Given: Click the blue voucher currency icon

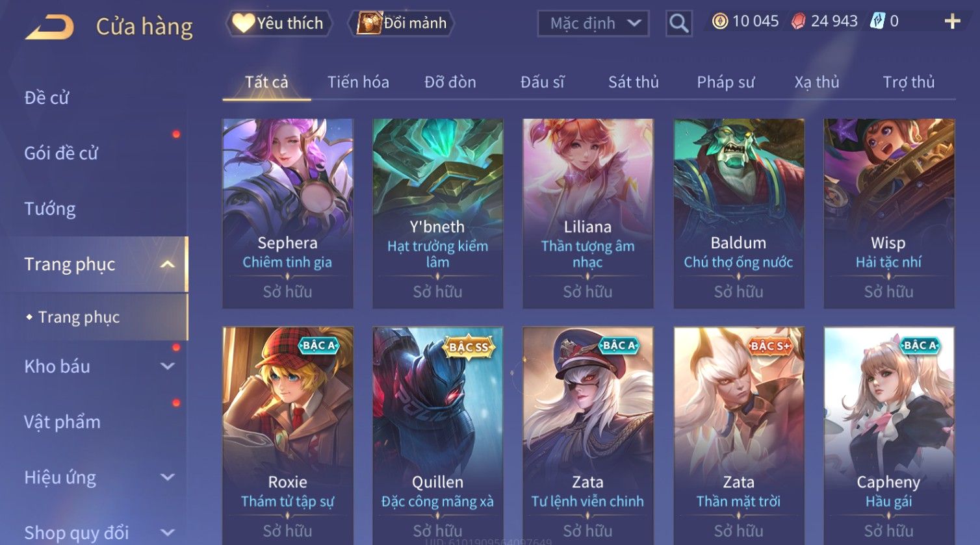Looking at the screenshot, I should (877, 21).
